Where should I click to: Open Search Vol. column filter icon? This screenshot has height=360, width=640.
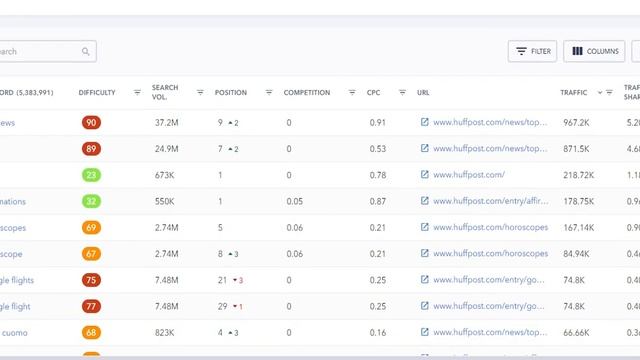pos(200,93)
